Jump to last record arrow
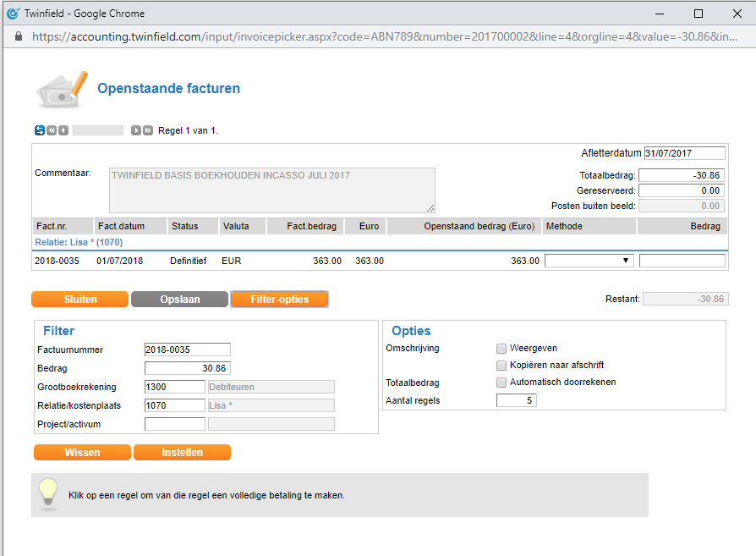This screenshot has height=556, width=756. coord(148,130)
